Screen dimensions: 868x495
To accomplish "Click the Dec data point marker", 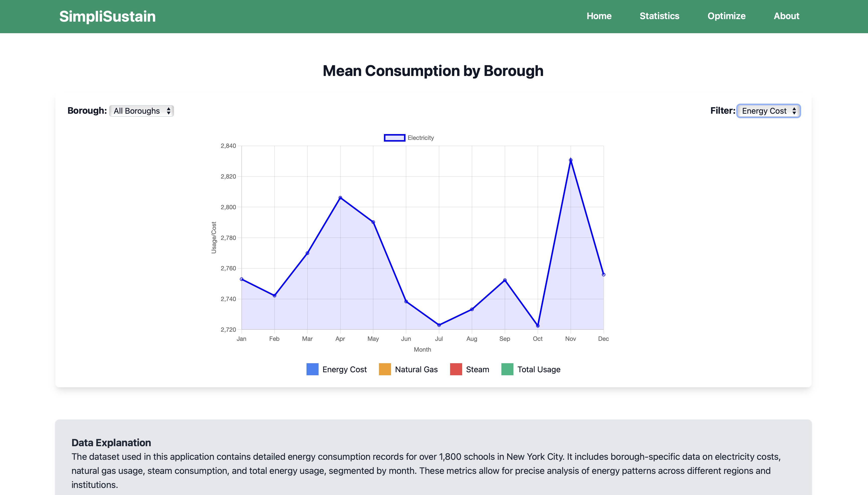I will pyautogui.click(x=603, y=274).
